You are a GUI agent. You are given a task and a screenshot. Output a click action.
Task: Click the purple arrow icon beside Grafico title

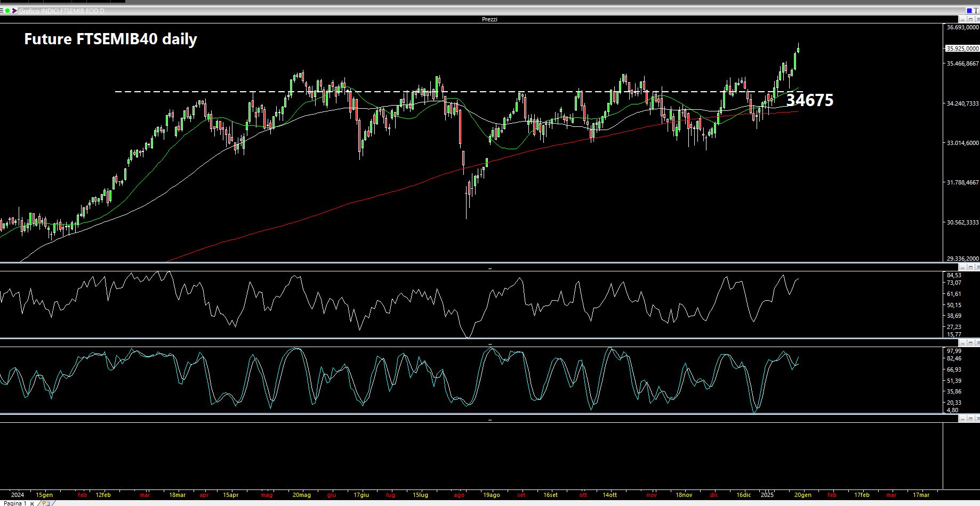point(14,11)
